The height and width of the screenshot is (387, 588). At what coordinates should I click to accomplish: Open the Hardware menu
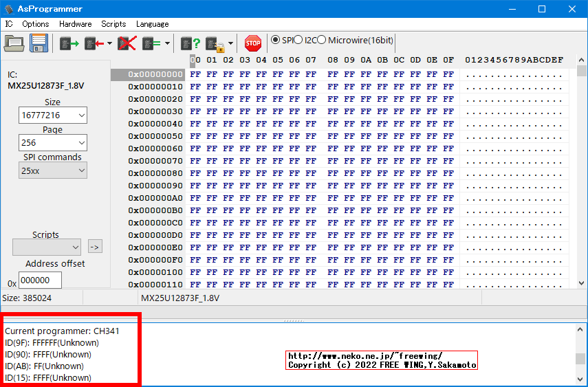coord(76,24)
